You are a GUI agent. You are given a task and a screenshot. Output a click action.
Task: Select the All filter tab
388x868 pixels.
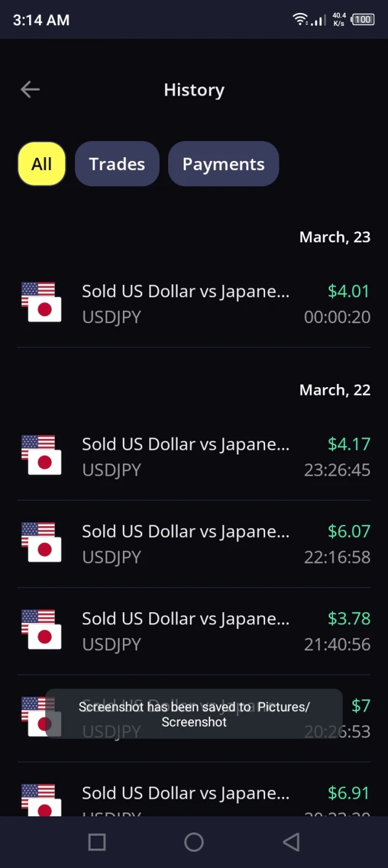tap(41, 164)
